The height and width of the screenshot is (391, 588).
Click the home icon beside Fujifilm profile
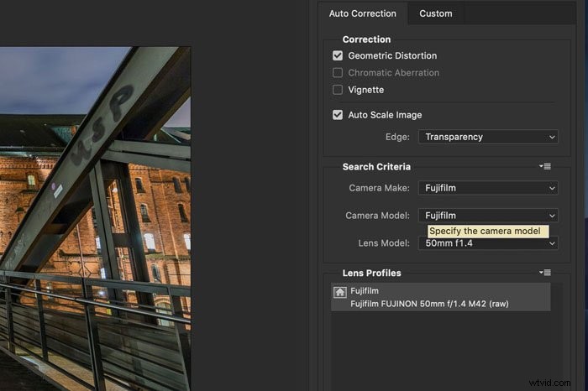coord(339,293)
